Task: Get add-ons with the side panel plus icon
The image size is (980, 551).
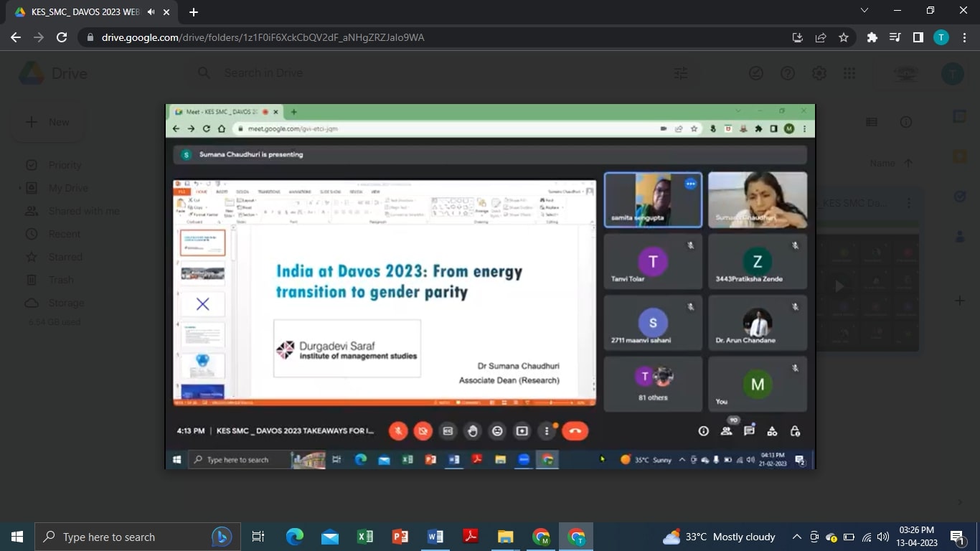Action: 960,301
